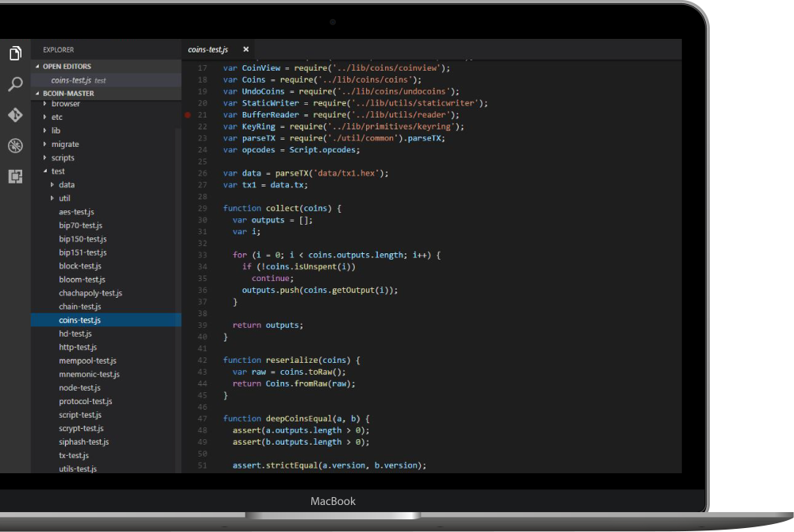Select the coins-test.js editor tab
This screenshot has height=532, width=794.
(x=208, y=49)
